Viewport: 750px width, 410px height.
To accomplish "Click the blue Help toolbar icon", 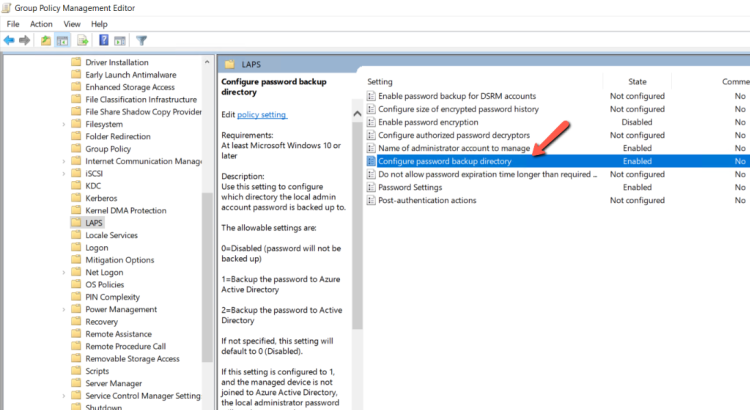I will click(104, 41).
